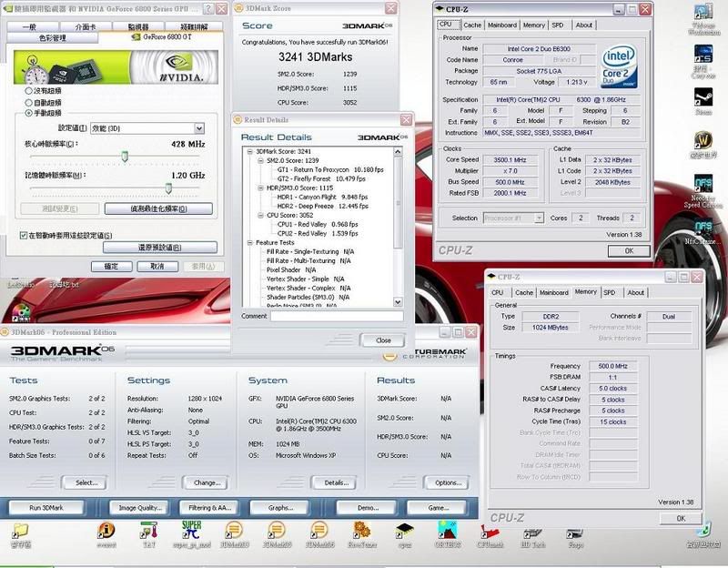
Task: Open the HD Tach desktop shortcut
Action: coord(532,534)
